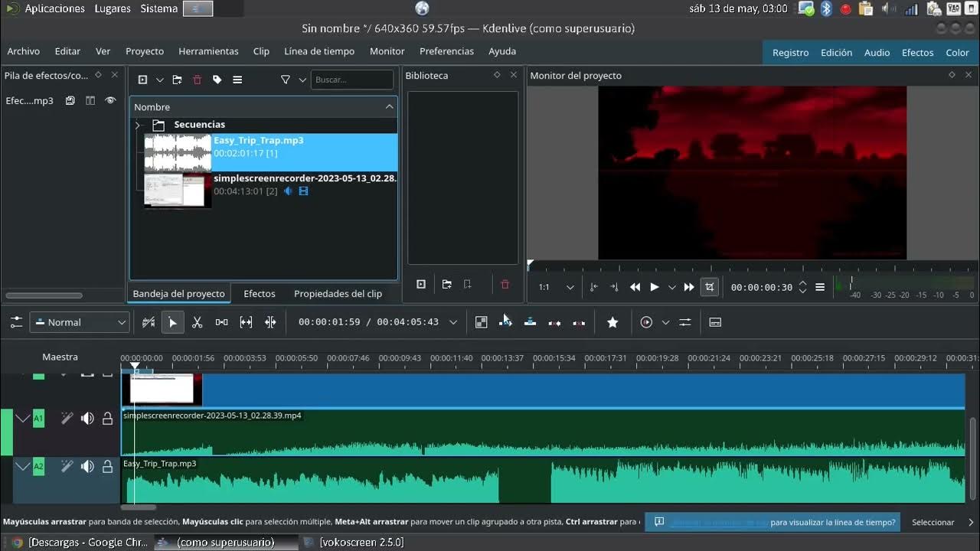Viewport: 980px width, 551px height.
Task: Open the Herramientas menu
Action: tap(208, 51)
